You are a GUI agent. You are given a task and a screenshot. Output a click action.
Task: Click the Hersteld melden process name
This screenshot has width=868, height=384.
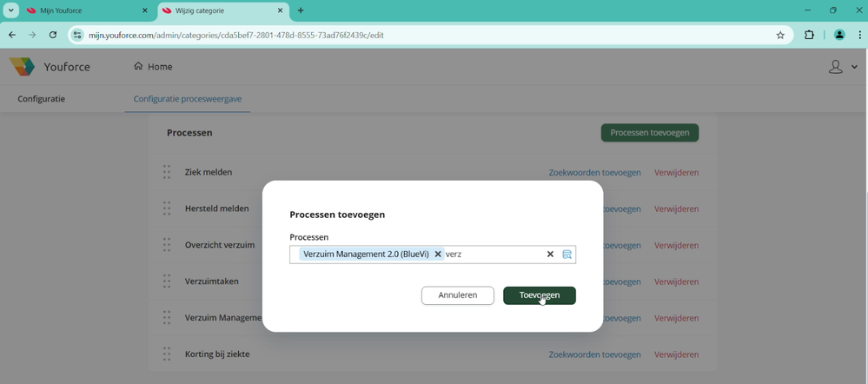(x=216, y=209)
